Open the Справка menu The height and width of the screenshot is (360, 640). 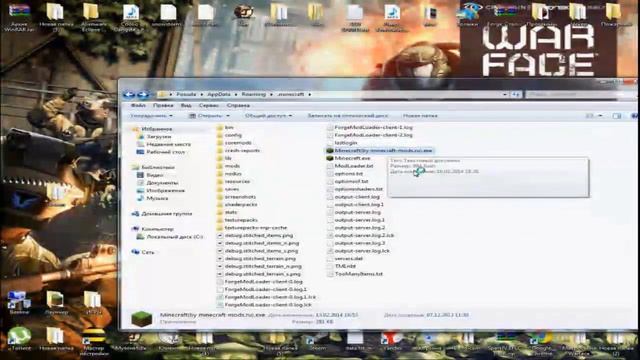238,105
